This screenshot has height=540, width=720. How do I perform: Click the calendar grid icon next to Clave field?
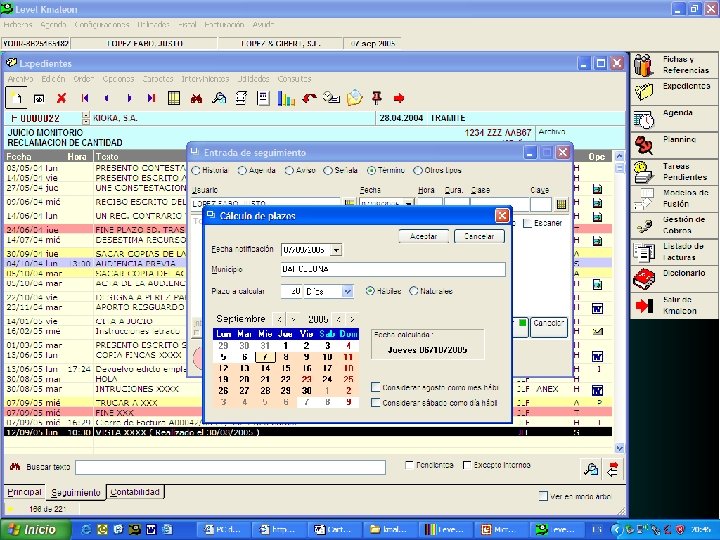[x=561, y=204]
